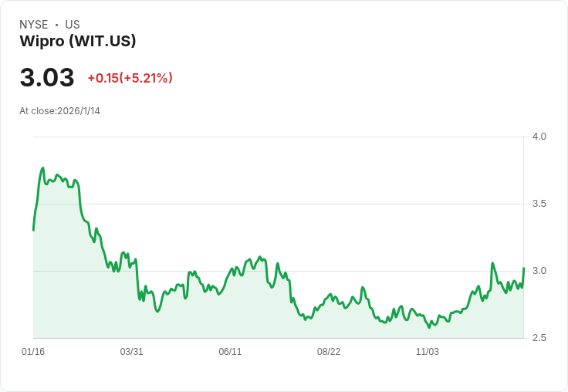Select the 03/31 date on the x-axis
568x392 pixels.
(x=131, y=352)
